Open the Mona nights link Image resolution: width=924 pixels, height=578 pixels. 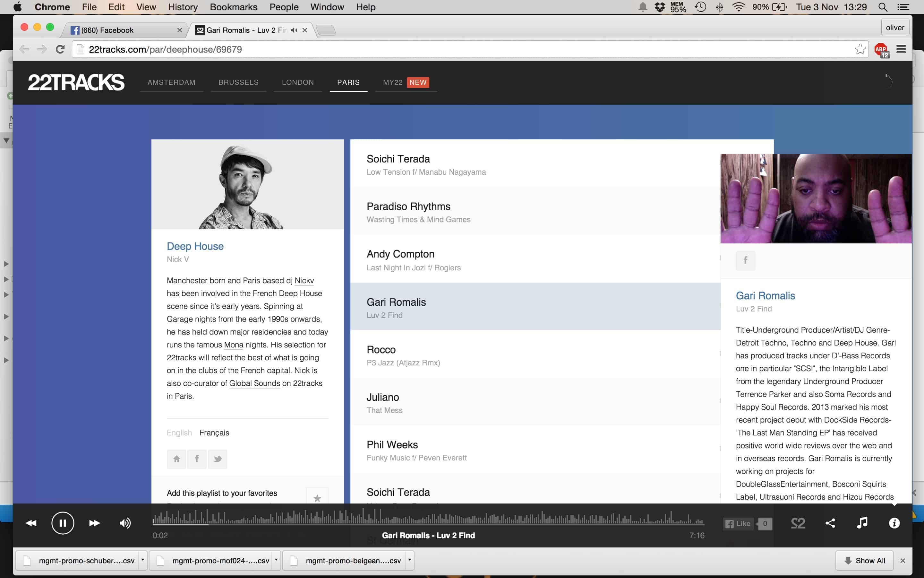pyautogui.click(x=233, y=345)
